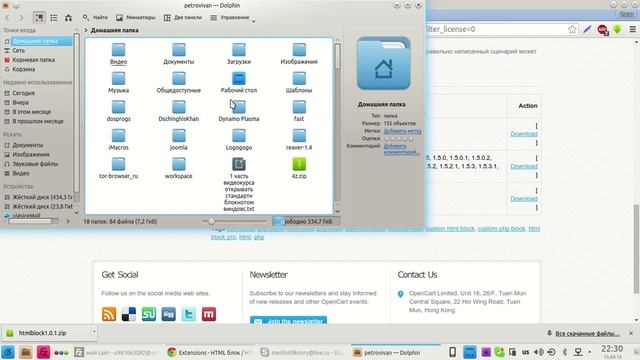
Task: Select the Рабочий стол folder
Action: coord(239,82)
